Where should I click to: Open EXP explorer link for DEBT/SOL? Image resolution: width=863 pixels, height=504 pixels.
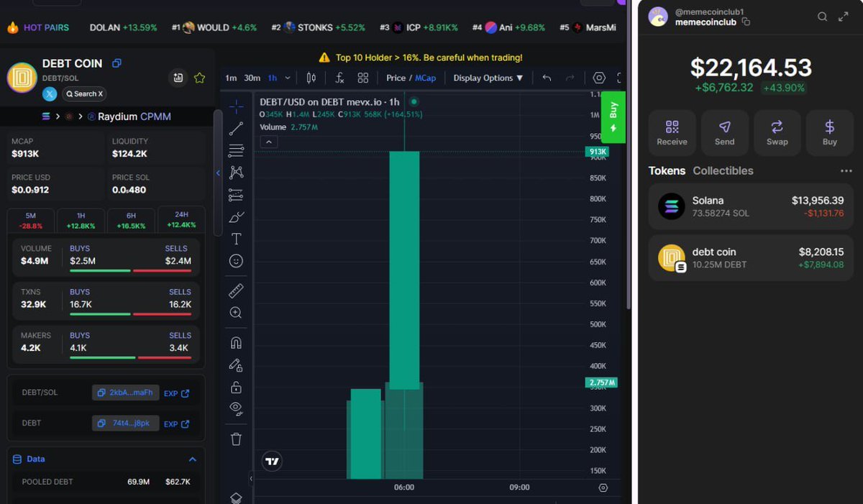pyautogui.click(x=177, y=393)
